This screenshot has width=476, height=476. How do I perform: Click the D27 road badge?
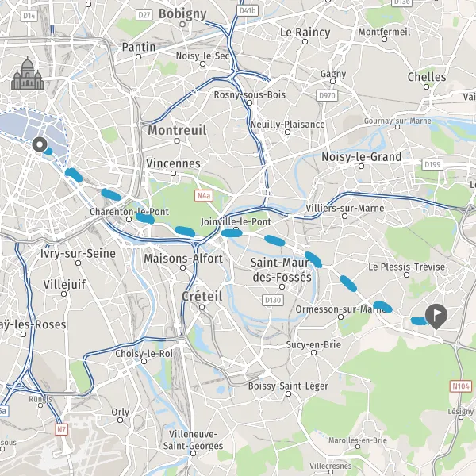(144, 14)
